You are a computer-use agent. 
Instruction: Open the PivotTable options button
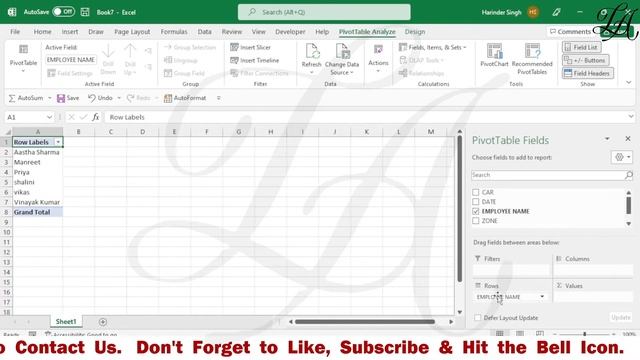tap(23, 59)
